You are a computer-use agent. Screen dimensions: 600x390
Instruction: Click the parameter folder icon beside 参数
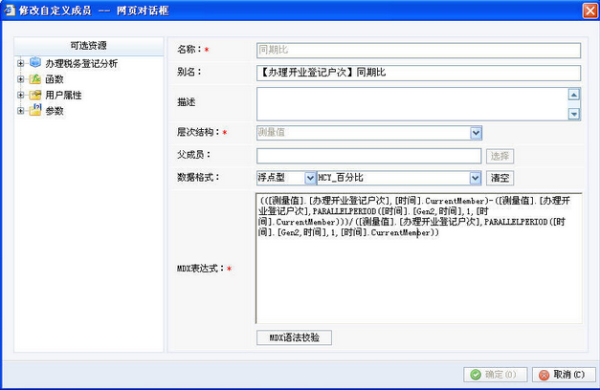point(35,110)
